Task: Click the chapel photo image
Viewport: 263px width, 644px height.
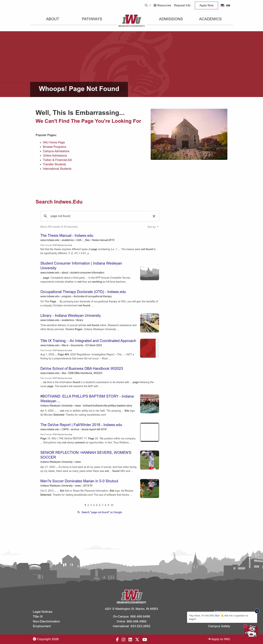Action: 189,134
